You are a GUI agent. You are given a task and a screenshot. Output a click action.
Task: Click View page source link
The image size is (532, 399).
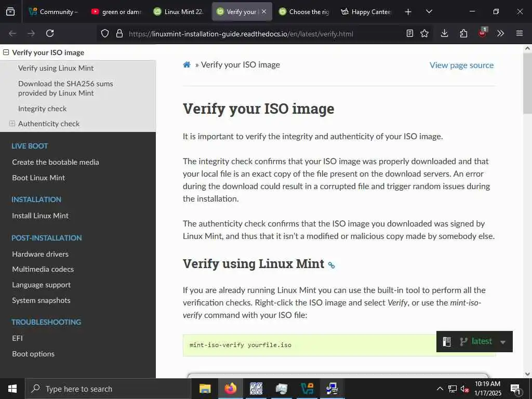tap(462, 65)
